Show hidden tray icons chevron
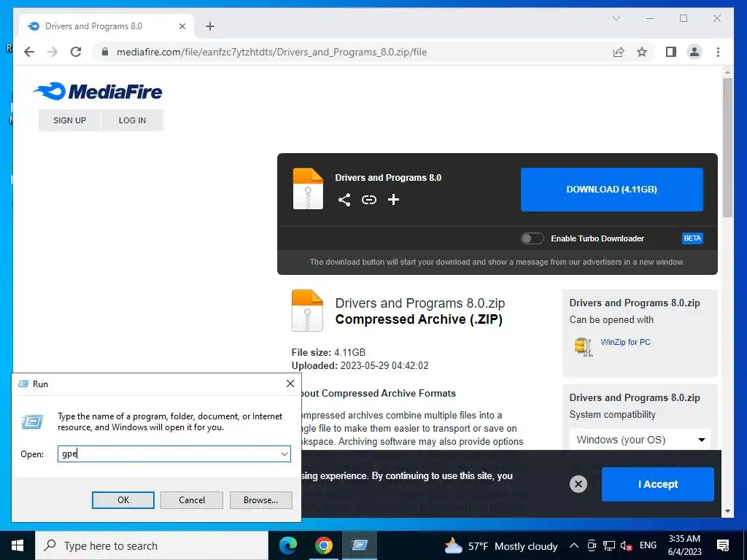 click(x=574, y=545)
